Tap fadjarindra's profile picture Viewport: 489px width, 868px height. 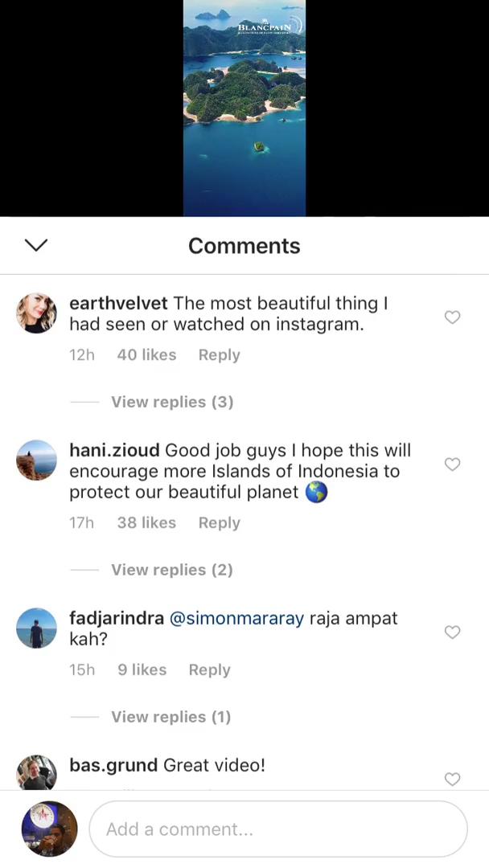36,628
